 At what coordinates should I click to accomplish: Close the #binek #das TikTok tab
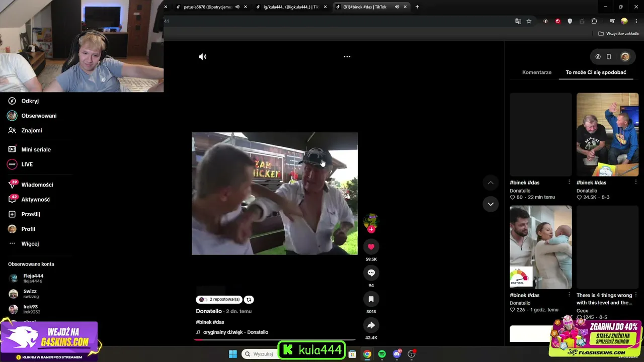coord(405,7)
